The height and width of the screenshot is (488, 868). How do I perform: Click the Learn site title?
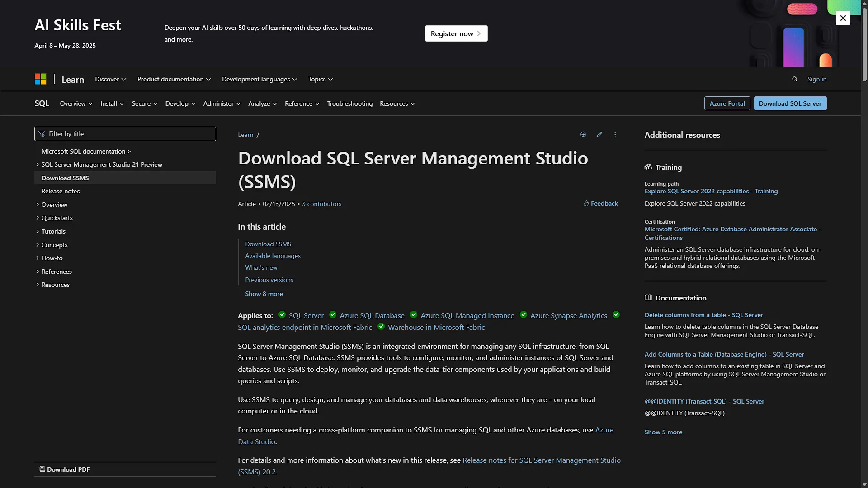point(73,80)
